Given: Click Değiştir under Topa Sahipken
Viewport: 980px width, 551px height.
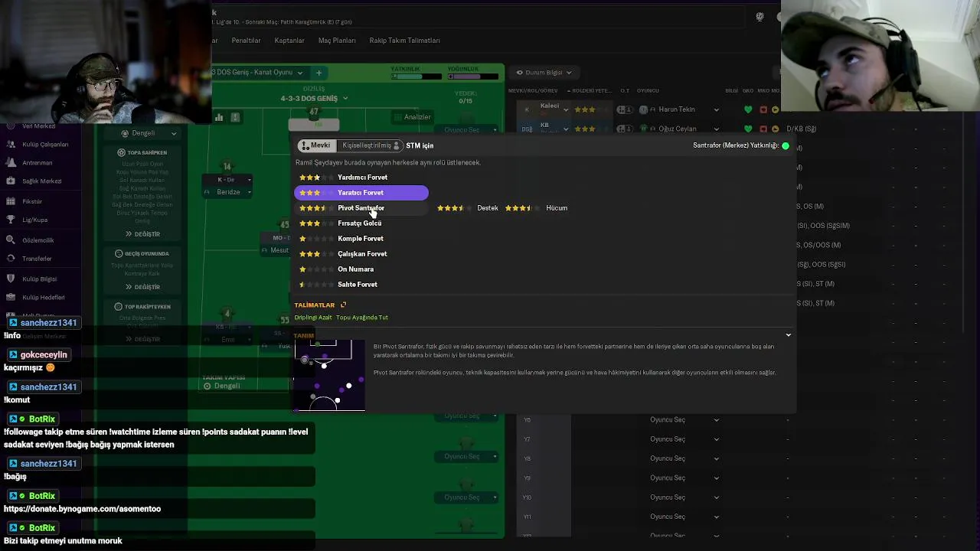Looking at the screenshot, I should coord(142,234).
